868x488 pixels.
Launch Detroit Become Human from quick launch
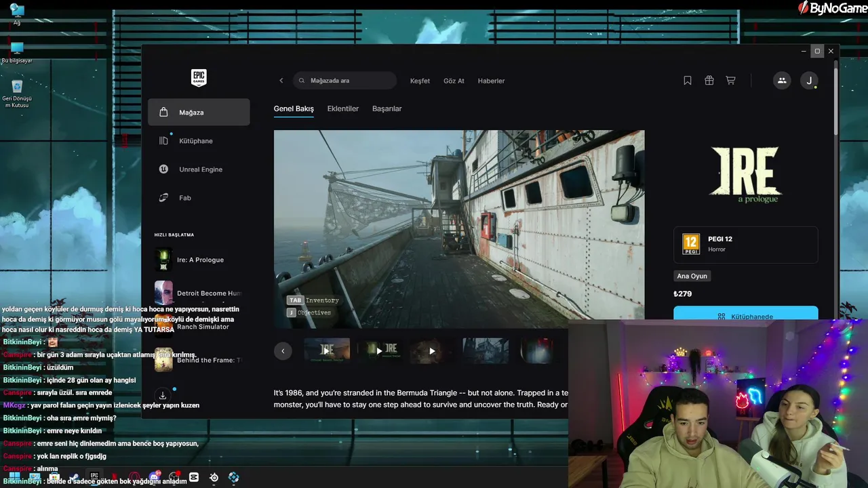(x=199, y=293)
